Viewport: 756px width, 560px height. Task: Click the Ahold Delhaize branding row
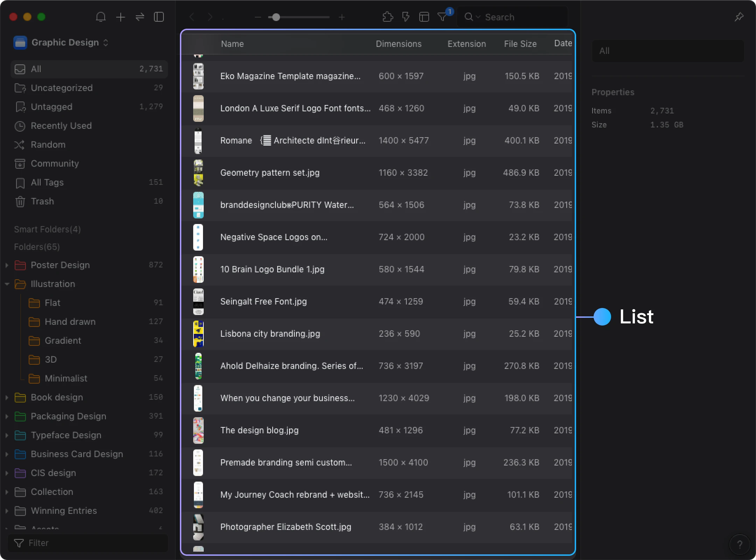[x=377, y=366]
